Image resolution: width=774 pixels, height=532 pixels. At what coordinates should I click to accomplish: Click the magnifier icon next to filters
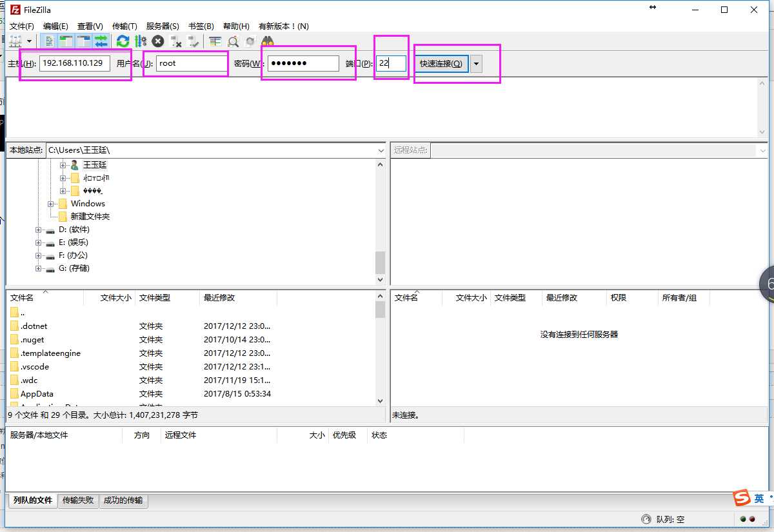233,41
